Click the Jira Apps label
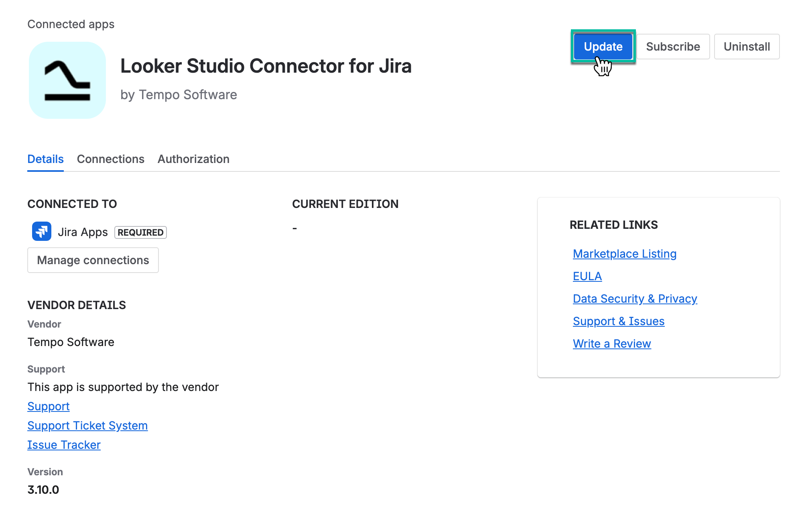 coord(83,232)
